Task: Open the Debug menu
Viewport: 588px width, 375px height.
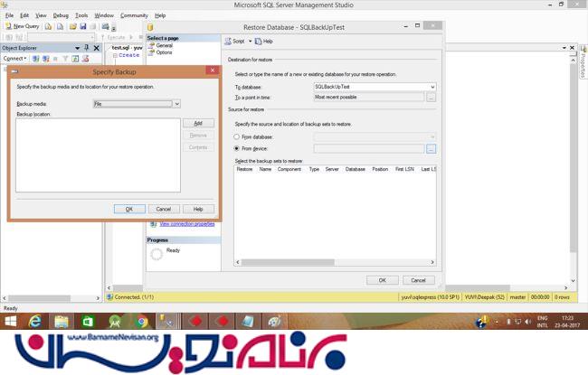Action: pyautogui.click(x=61, y=15)
